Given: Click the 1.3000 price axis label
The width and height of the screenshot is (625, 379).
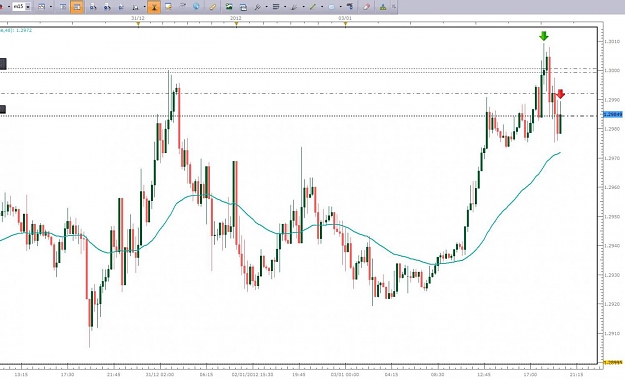Looking at the screenshot, I should point(612,71).
